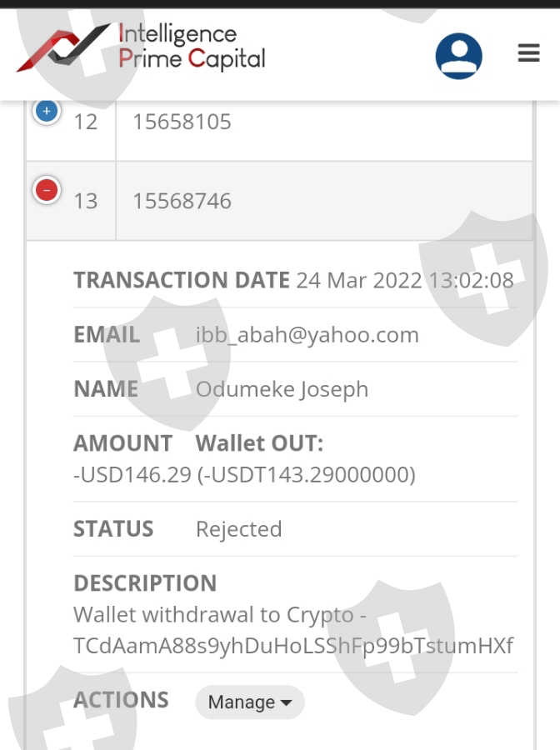Click the Intelligence Prime Capital logo
Image resolution: width=560 pixels, height=750 pixels.
[142, 47]
